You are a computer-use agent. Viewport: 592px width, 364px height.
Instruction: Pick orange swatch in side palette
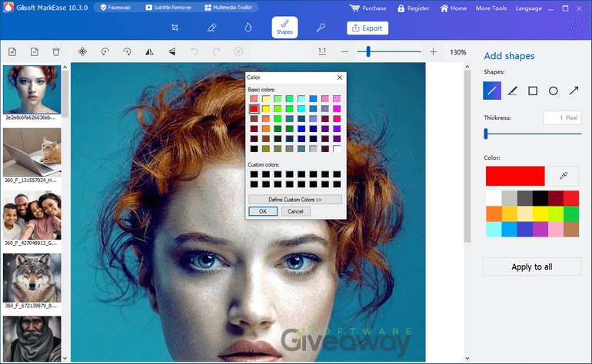pyautogui.click(x=494, y=213)
